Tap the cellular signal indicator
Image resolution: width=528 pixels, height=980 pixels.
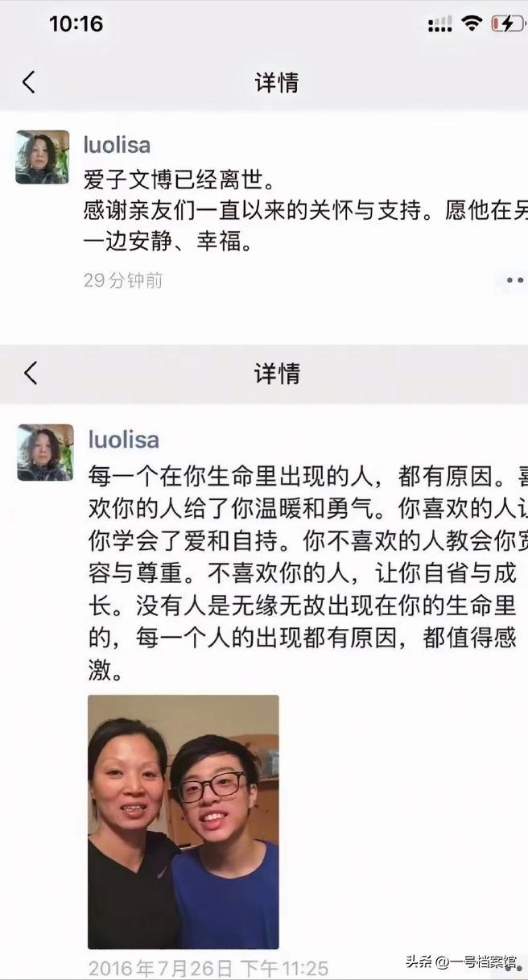(439, 26)
